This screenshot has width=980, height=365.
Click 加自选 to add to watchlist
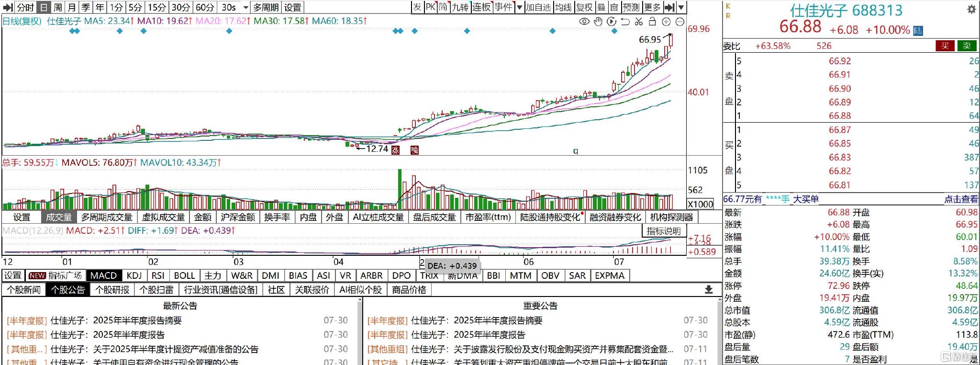[538, 7]
